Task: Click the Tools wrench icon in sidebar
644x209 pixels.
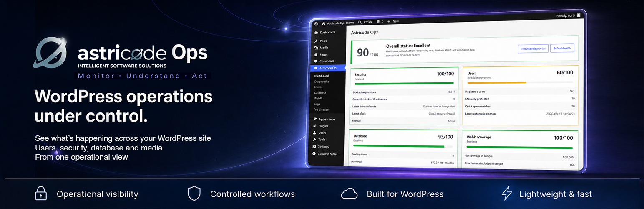Action: [314, 140]
